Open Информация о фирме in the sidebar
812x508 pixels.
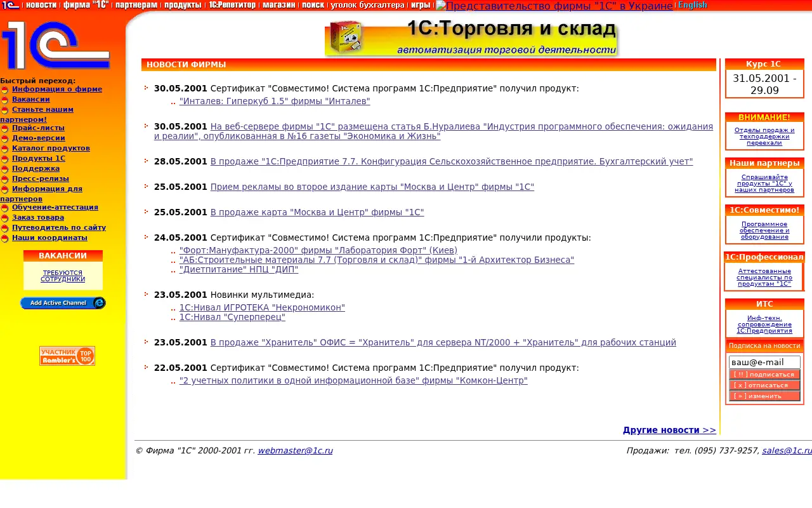coord(57,90)
